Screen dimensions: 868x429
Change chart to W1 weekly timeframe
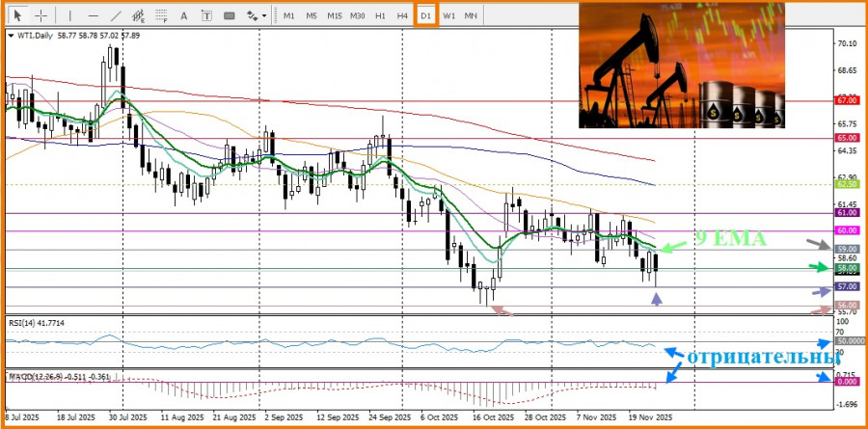point(448,15)
